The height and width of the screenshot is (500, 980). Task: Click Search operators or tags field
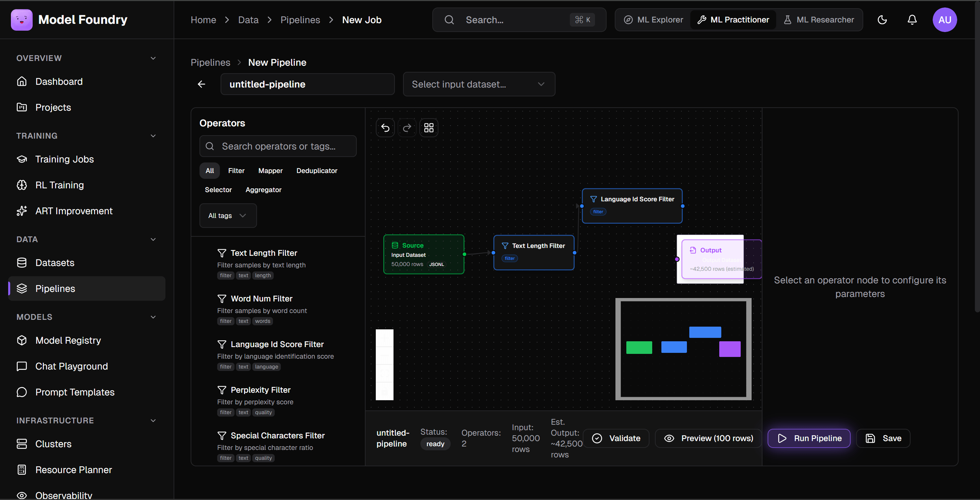click(278, 146)
